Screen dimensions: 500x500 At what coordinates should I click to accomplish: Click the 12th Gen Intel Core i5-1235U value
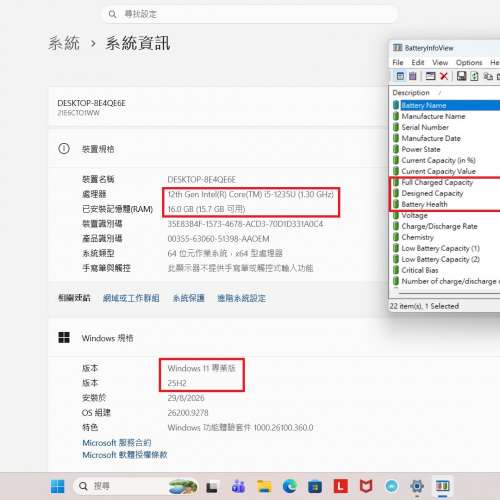tap(250, 194)
